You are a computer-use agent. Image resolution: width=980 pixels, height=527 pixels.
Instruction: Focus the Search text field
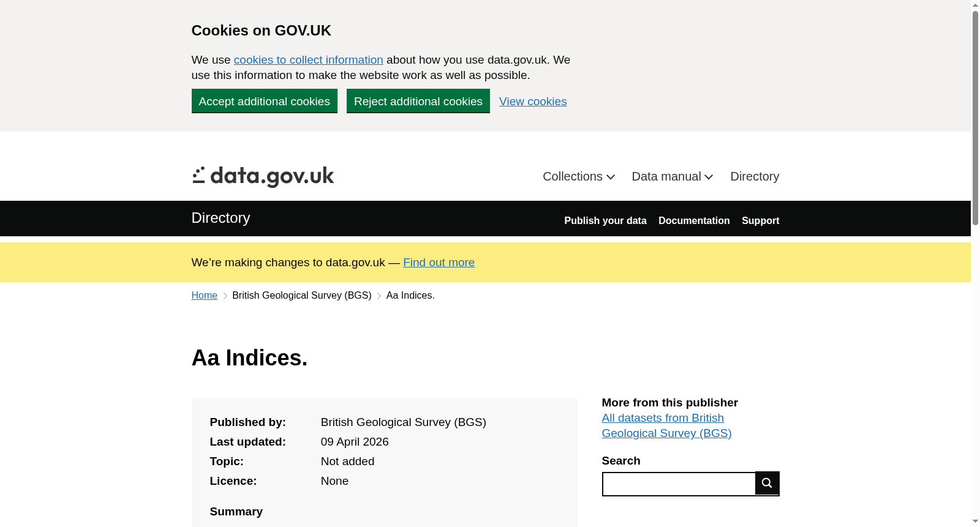tap(679, 484)
